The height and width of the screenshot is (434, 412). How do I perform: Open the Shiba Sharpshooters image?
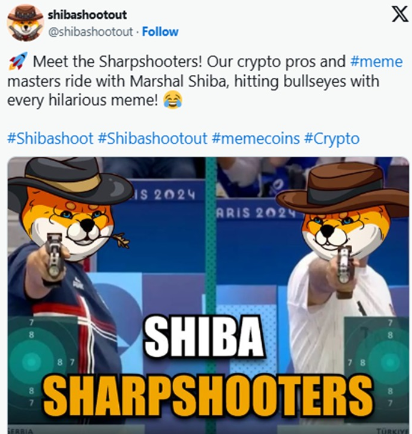[x=208, y=295]
